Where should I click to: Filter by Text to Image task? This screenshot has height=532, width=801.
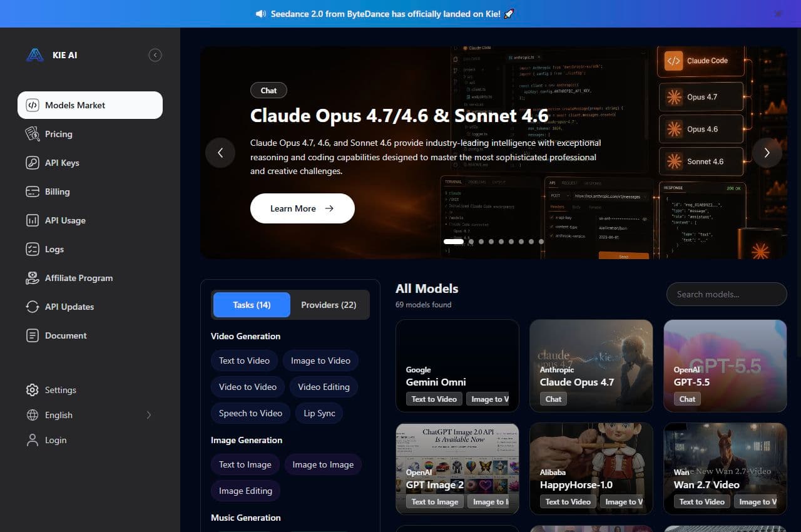pyautogui.click(x=245, y=464)
